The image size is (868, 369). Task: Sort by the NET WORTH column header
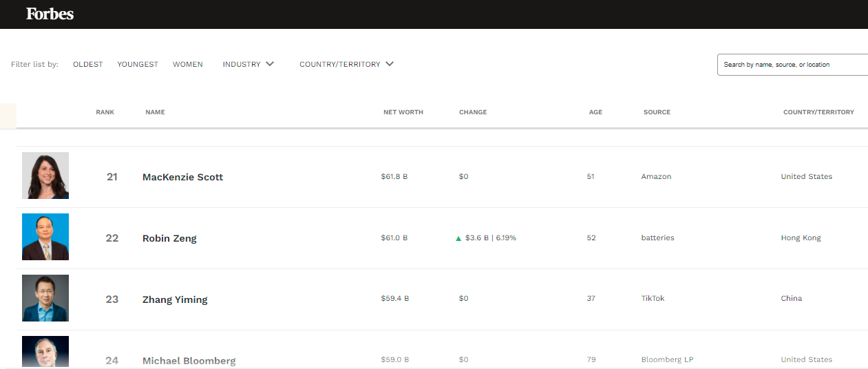coord(403,112)
